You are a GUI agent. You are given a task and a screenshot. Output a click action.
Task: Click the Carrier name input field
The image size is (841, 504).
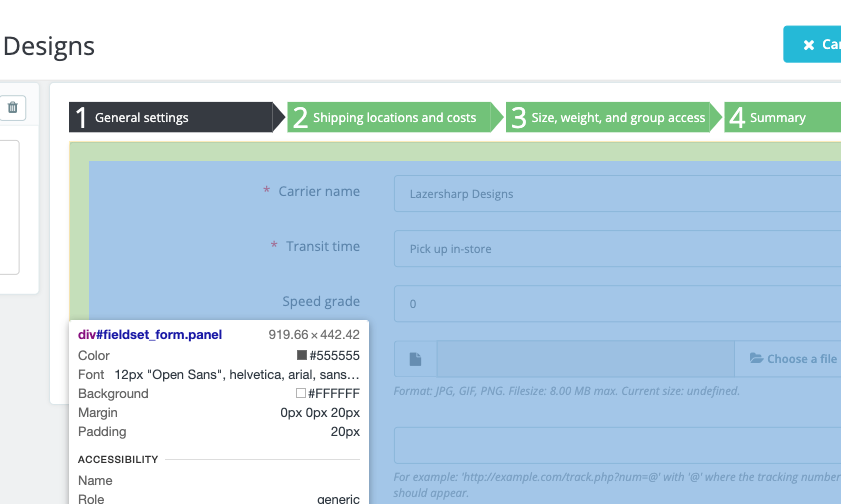pyautogui.click(x=617, y=194)
